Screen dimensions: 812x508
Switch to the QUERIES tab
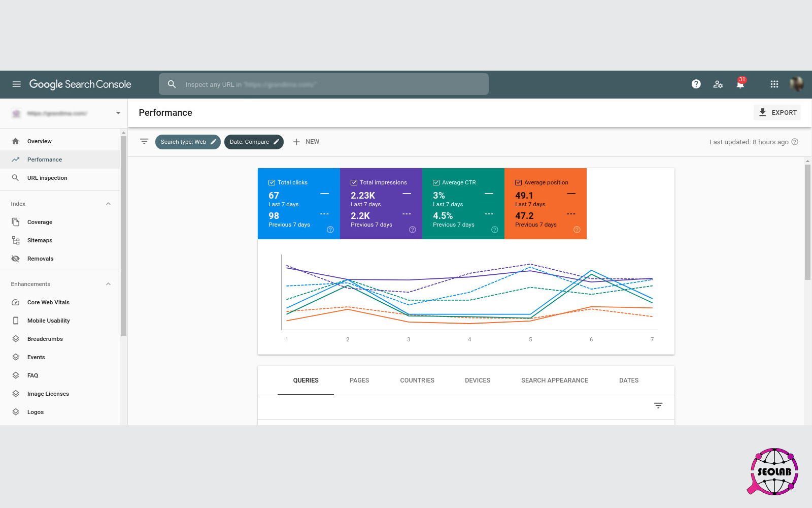click(x=306, y=380)
